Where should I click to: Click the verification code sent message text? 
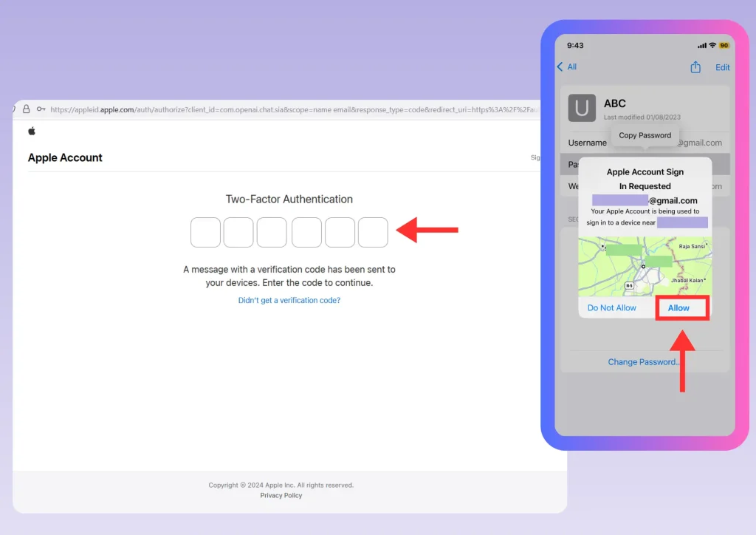289,276
